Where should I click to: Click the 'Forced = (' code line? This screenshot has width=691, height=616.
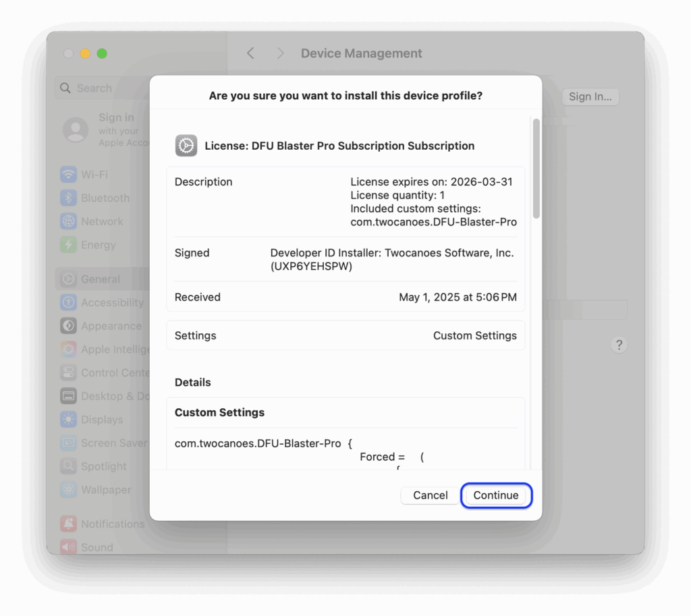392,457
